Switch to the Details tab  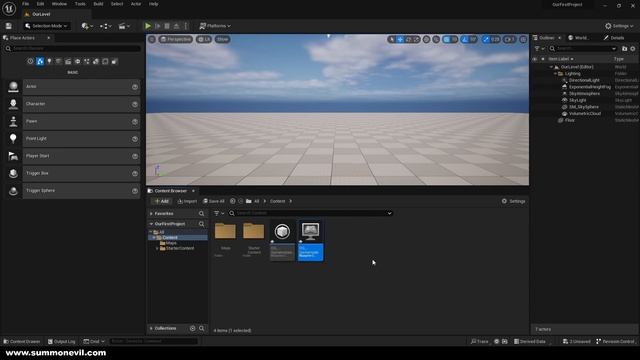click(x=614, y=38)
